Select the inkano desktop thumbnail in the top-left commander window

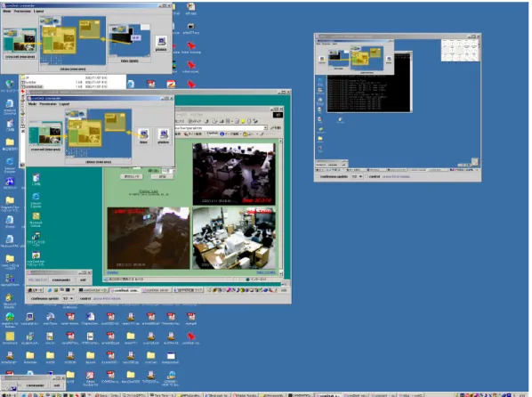pos(73,44)
